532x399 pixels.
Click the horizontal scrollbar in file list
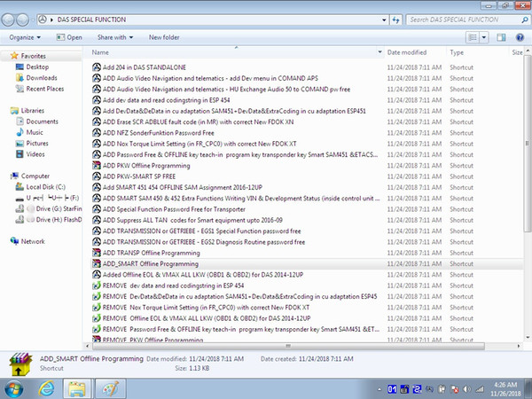click(x=288, y=346)
